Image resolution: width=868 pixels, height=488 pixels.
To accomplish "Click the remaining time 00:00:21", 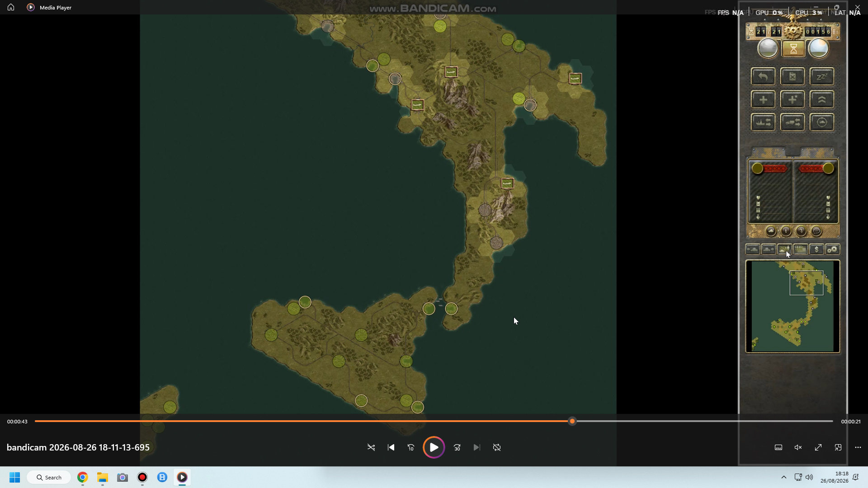I will click(851, 422).
